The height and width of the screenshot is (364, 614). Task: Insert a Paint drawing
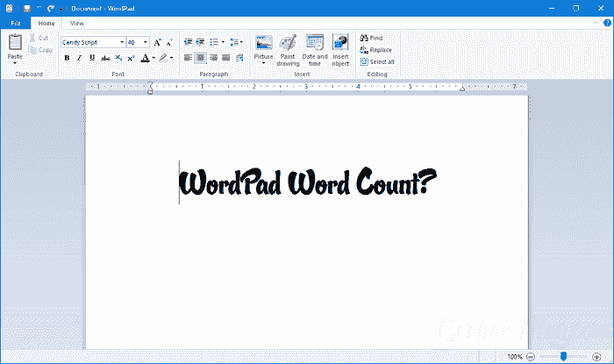[x=288, y=50]
